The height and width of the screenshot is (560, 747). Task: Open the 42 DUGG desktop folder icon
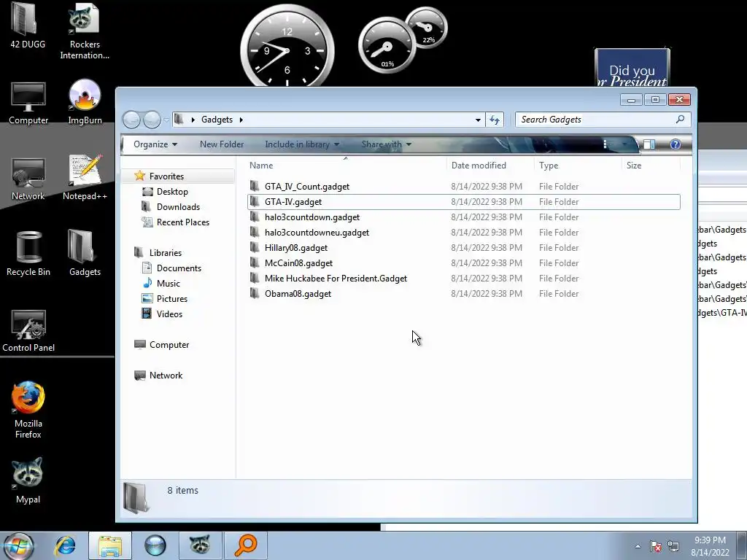tap(28, 26)
